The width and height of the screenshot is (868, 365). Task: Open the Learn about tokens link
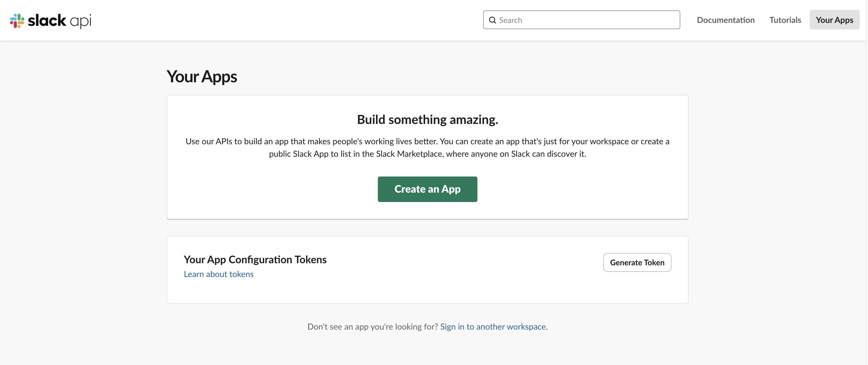[218, 274]
